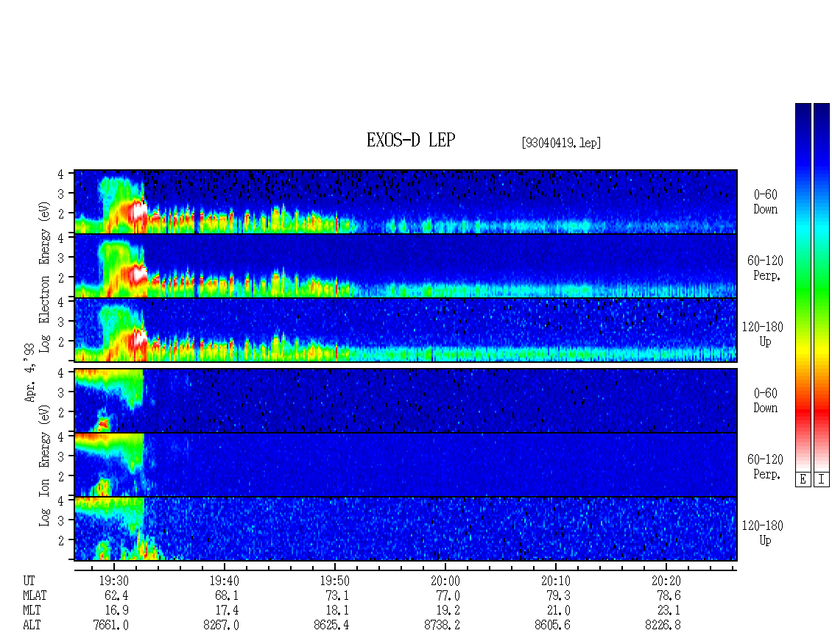Click the electron 60-120 Perp. spectrogram panel
832x644 pixels.
[406, 266]
